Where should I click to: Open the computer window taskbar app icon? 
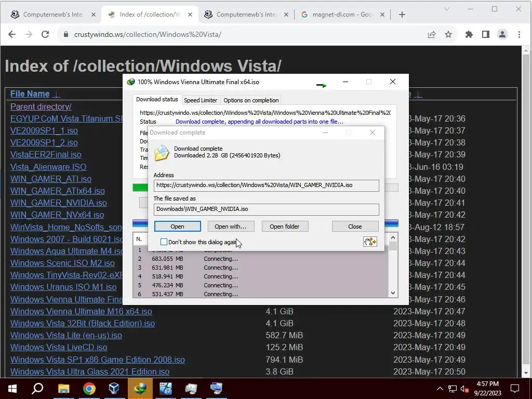216,389
